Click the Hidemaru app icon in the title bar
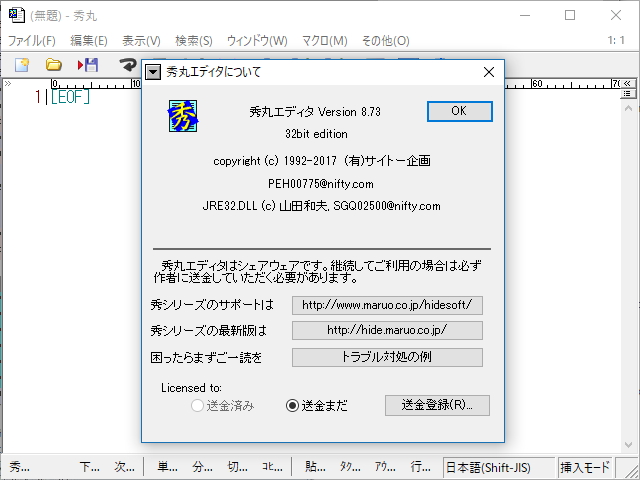 point(17,15)
